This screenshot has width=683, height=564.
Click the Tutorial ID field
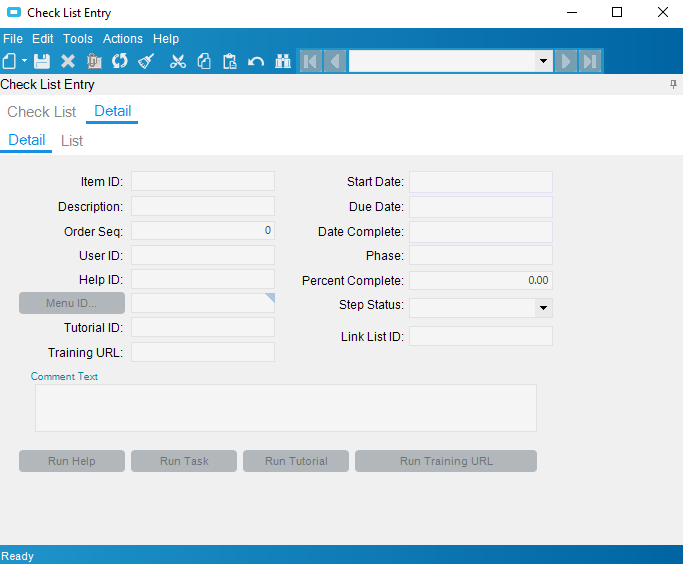(203, 327)
